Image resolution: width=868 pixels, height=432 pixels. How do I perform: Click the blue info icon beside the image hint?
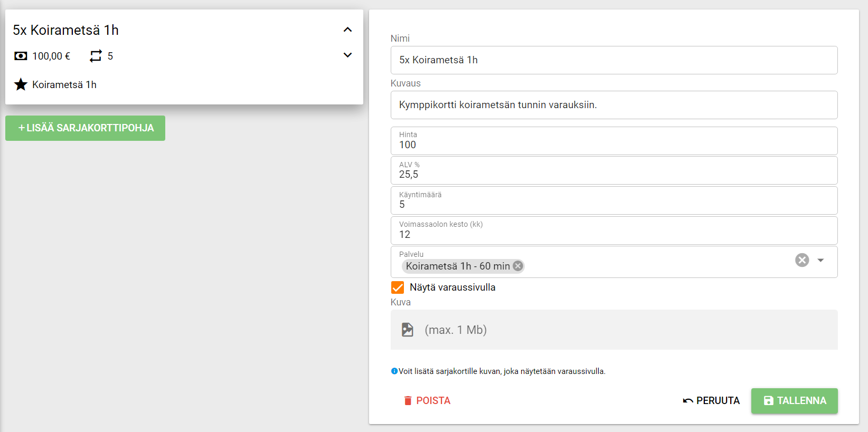click(x=394, y=371)
